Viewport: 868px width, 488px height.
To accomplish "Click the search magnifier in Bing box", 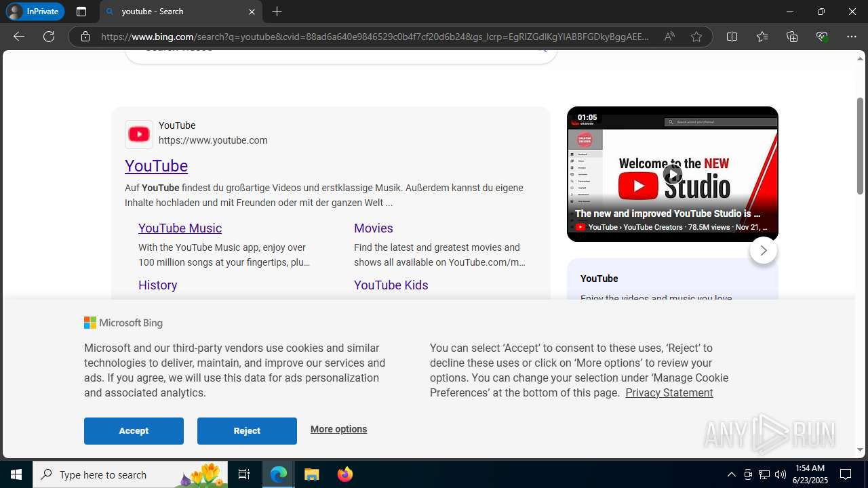I will tap(542, 51).
